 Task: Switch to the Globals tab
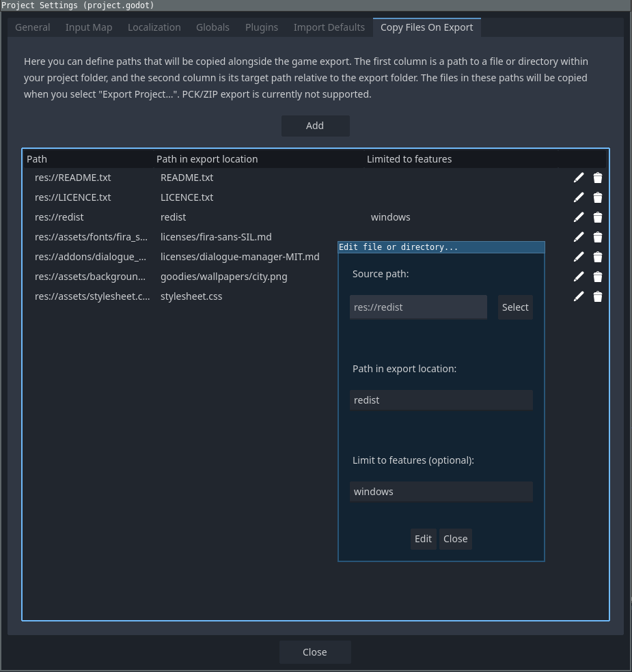coord(212,27)
